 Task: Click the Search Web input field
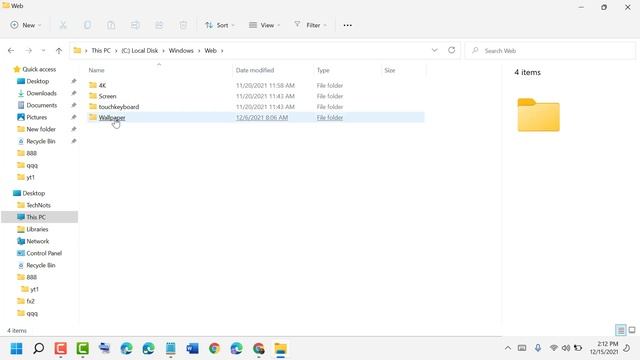(x=551, y=51)
